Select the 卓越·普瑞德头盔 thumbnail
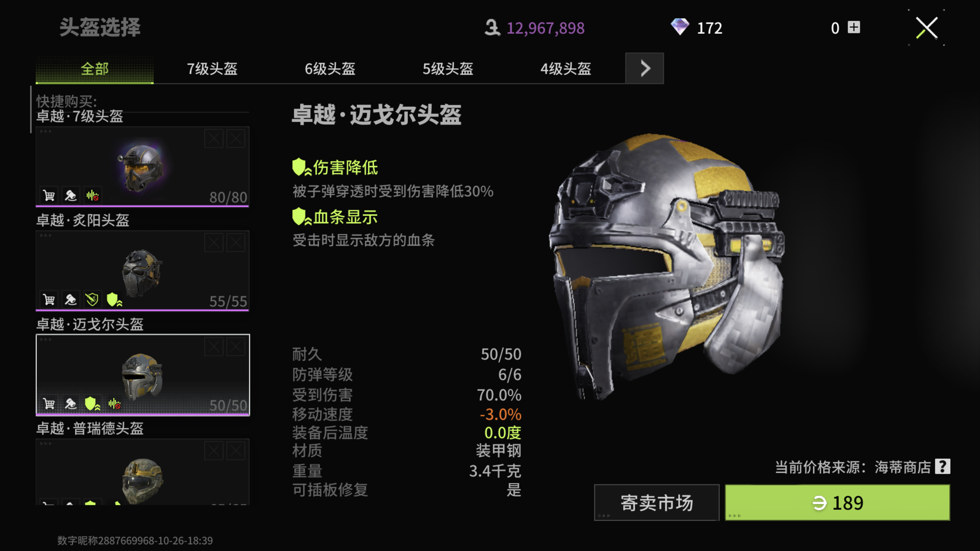This screenshot has width=980, height=551. point(142,472)
